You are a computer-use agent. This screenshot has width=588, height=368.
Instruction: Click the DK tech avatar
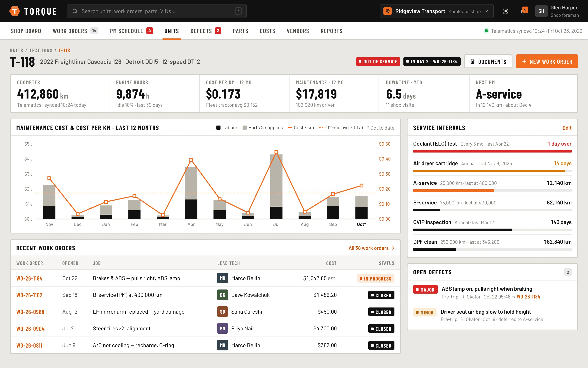(x=222, y=295)
